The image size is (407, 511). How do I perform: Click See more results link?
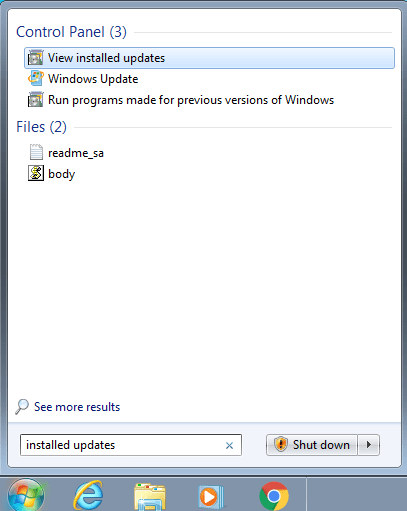77,407
